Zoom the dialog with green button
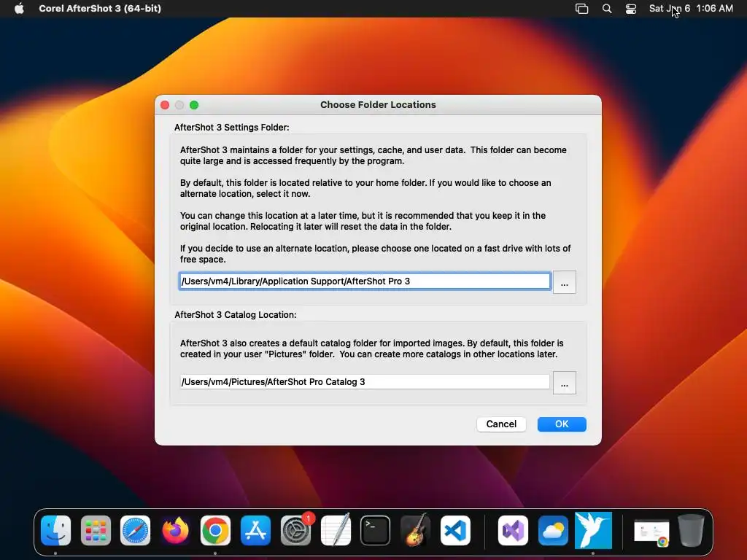This screenshot has height=560, width=747. pos(194,105)
